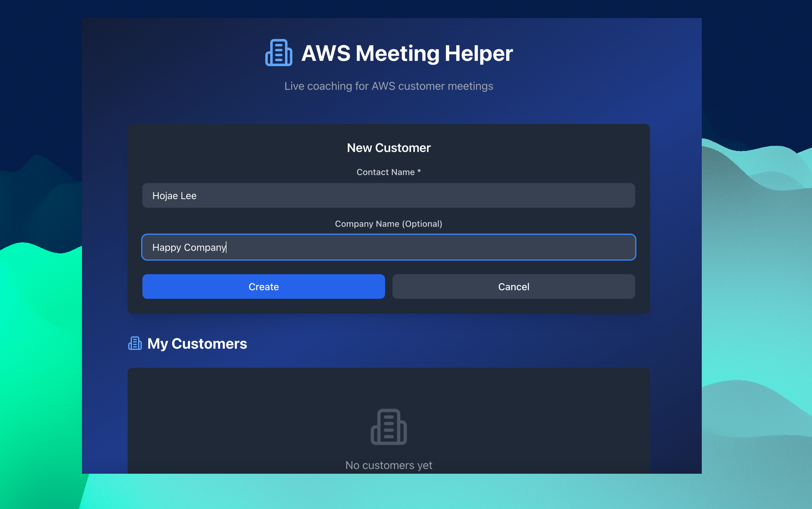Click the Live coaching subtitle text

click(x=388, y=86)
